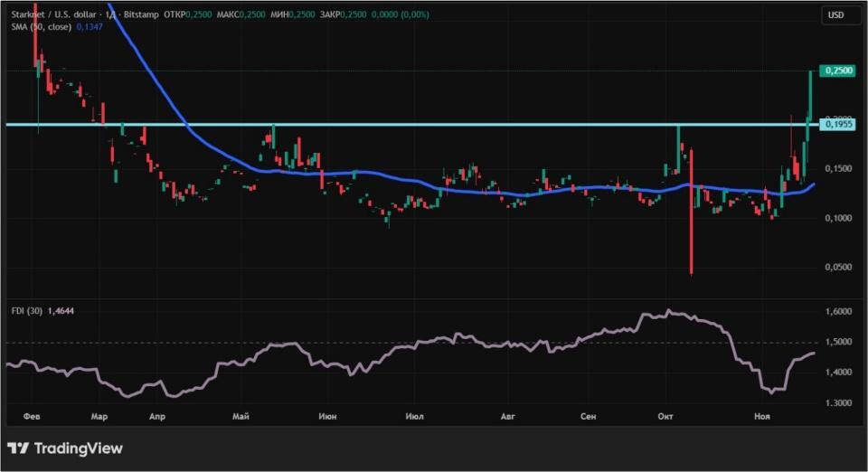Image resolution: width=868 pixels, height=472 pixels.
Task: Click the green 0,2500 current price tag
Action: pos(836,71)
